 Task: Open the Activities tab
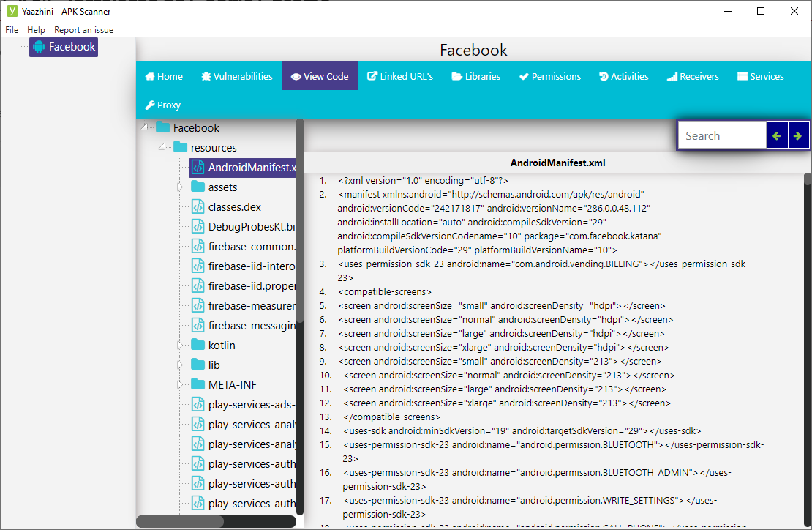pos(624,76)
